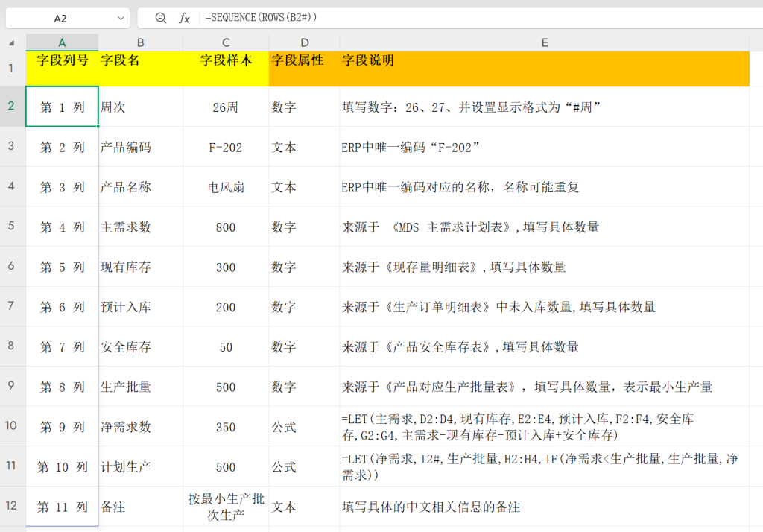The image size is (763, 532).
Task: Select the cell 周次
Action: pyautogui.click(x=141, y=107)
